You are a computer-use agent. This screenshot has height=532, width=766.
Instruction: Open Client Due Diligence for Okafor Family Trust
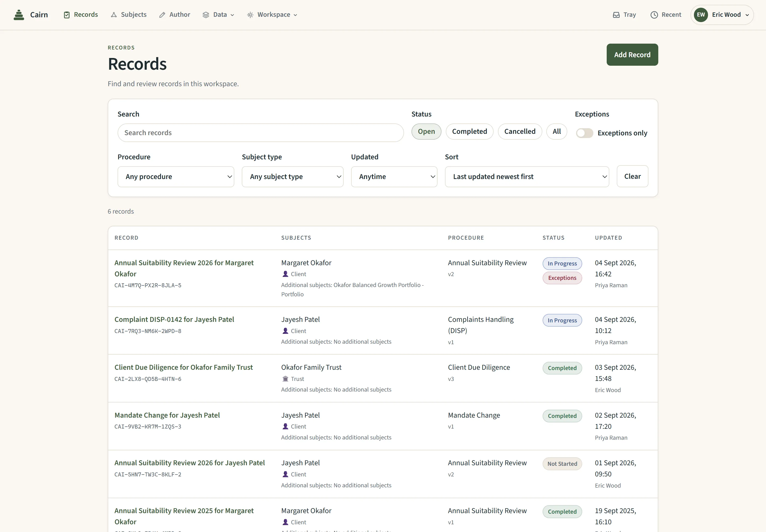coord(183,367)
